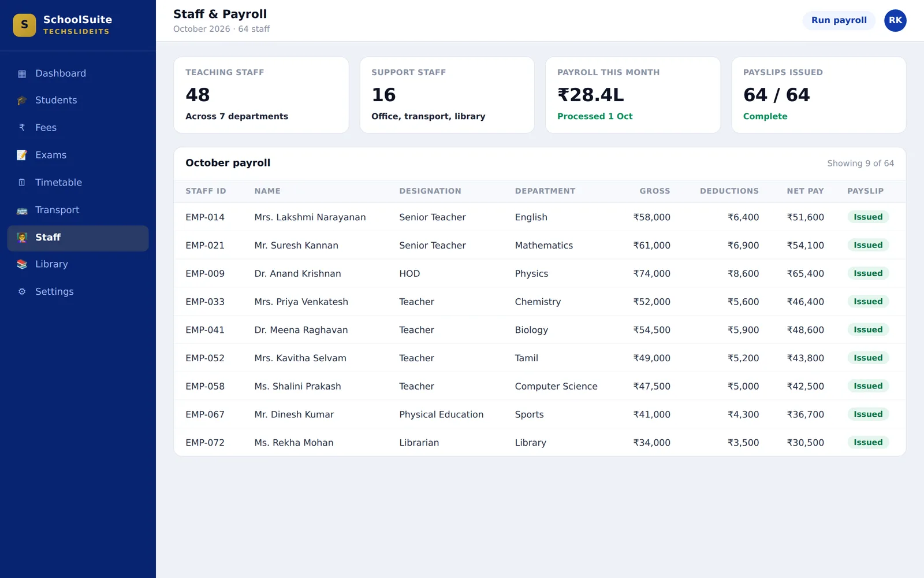This screenshot has height=578, width=924.
Task: Click the DEDUCTIONS column header
Action: 729,191
